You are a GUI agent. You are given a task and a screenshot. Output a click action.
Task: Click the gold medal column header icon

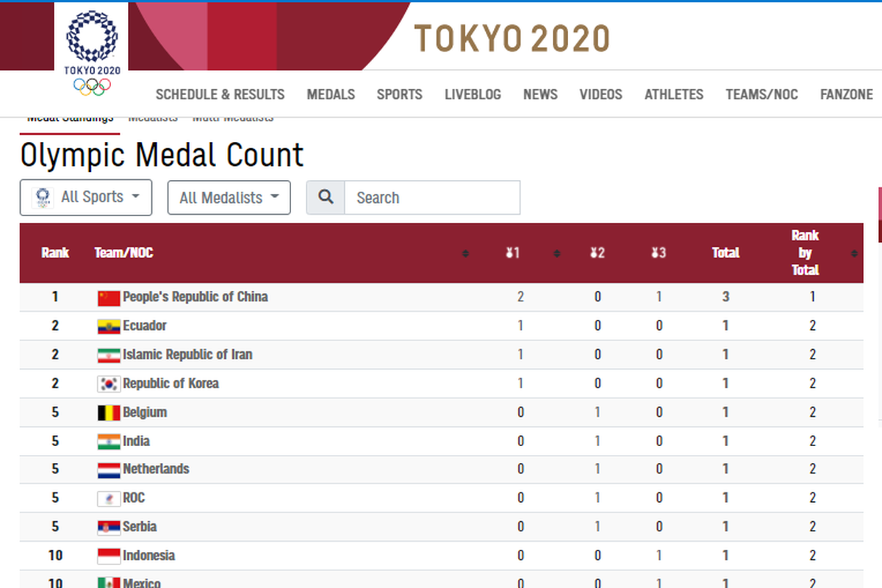[x=513, y=253]
